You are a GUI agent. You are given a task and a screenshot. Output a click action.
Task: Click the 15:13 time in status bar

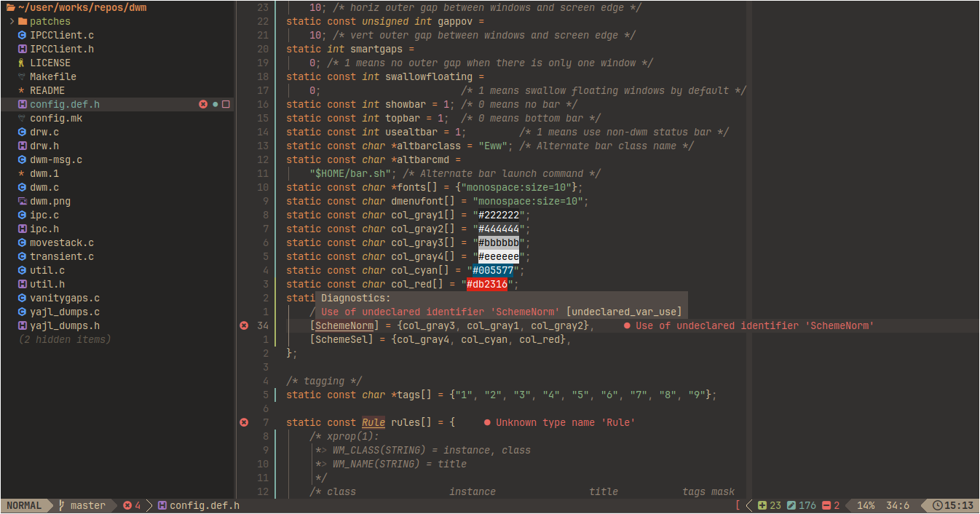[959, 505]
